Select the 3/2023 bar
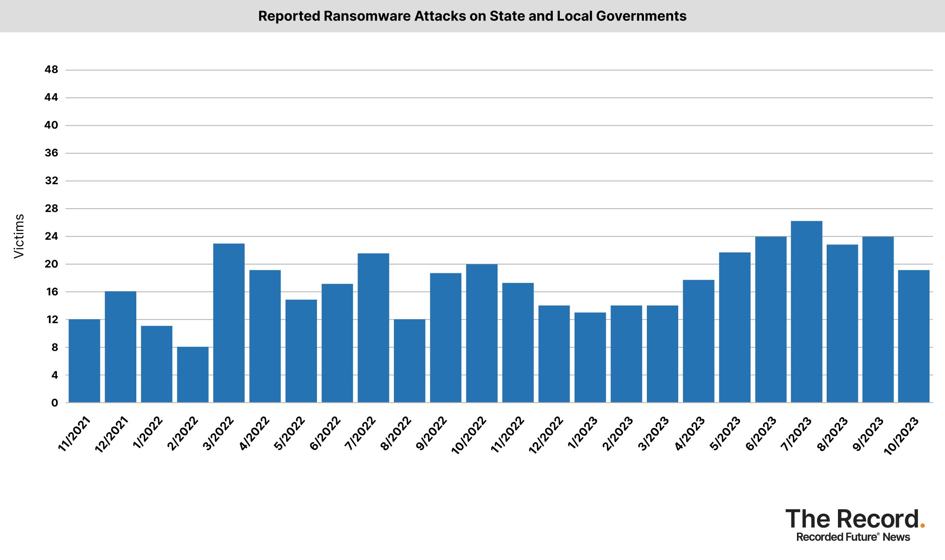The width and height of the screenshot is (945, 560). 663,354
